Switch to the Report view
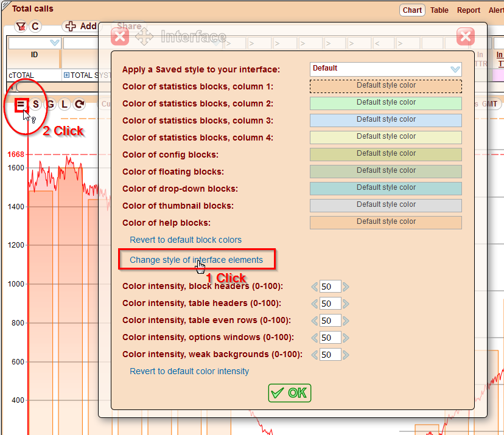The height and width of the screenshot is (435, 504). pyautogui.click(x=468, y=10)
